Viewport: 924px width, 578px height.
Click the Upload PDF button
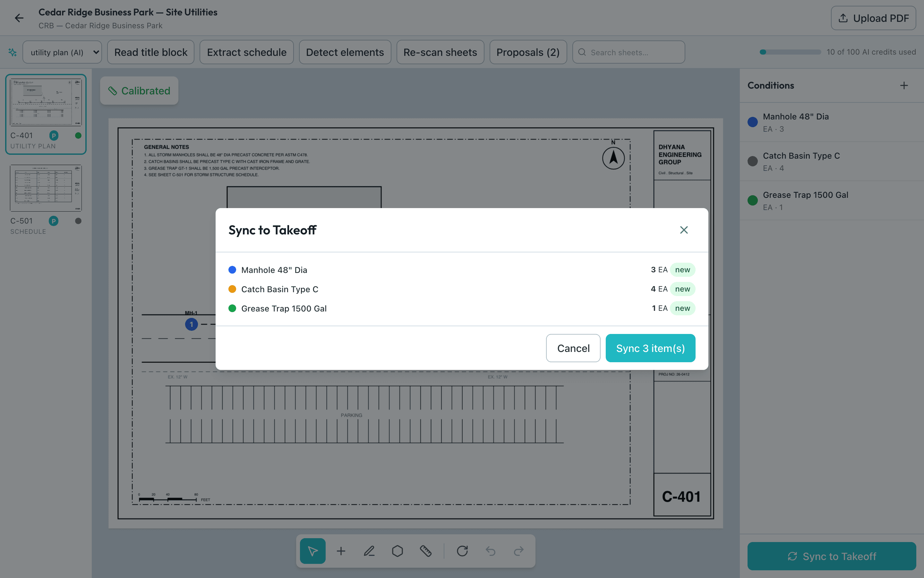[873, 18]
